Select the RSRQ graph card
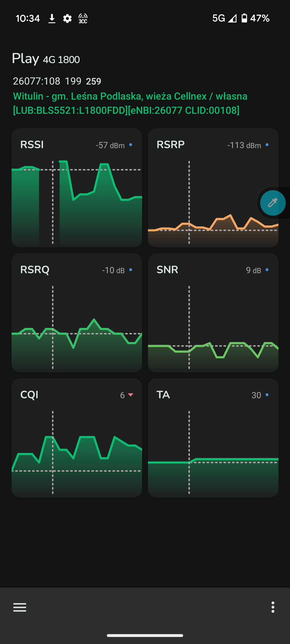290x644 pixels. click(x=77, y=313)
